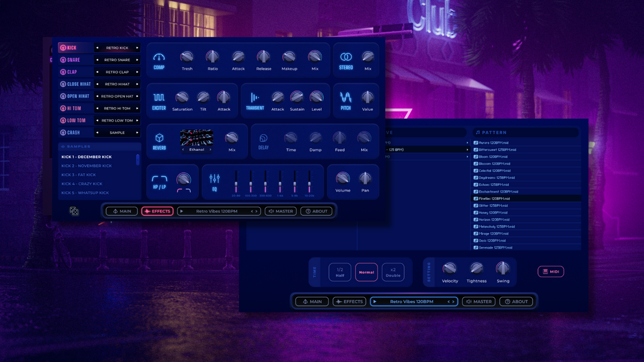The height and width of the screenshot is (362, 644).
Task: Adjust the 20-80 Hz EQ slider
Action: point(236,183)
